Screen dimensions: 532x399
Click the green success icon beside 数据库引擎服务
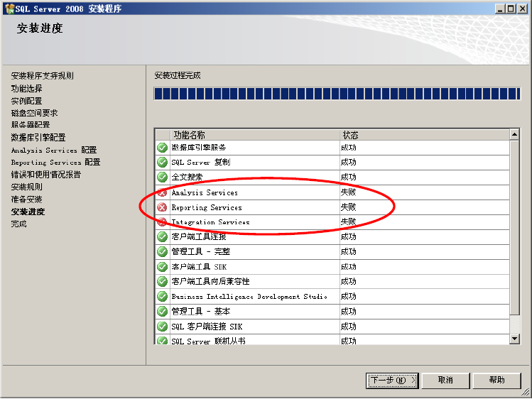pos(162,148)
